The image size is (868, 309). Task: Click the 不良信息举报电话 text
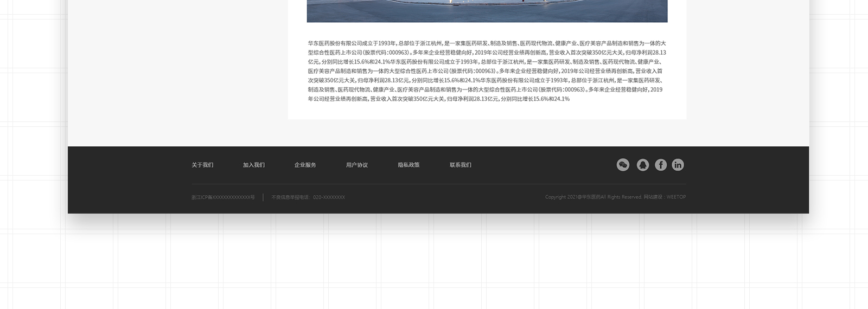[x=308, y=197]
